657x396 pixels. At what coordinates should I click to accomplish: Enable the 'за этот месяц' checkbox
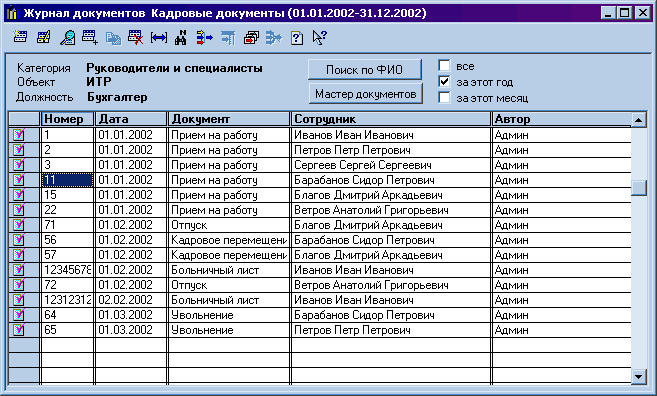tap(444, 98)
